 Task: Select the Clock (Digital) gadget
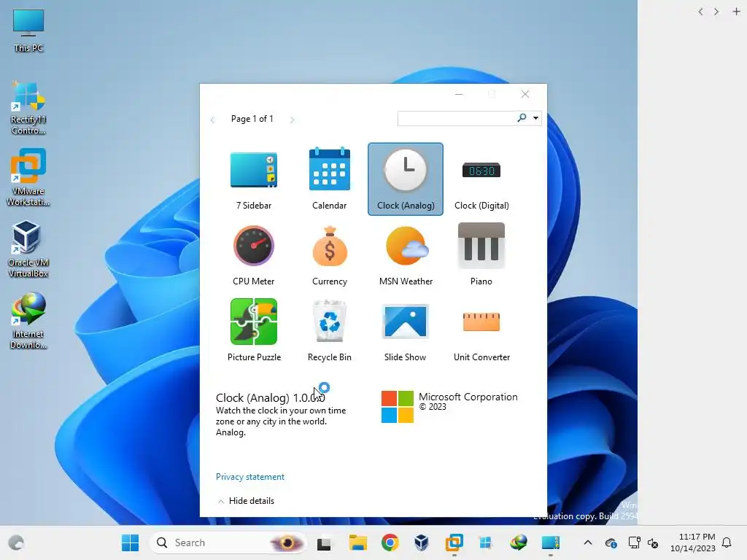[x=481, y=179]
